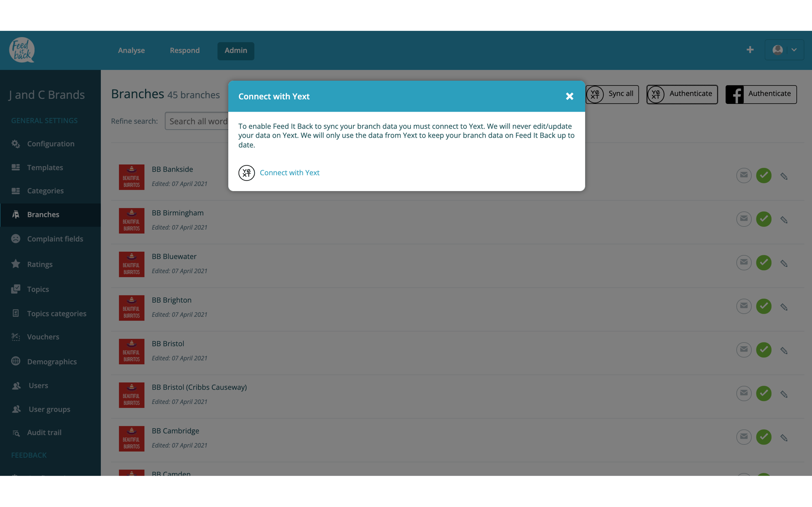The height and width of the screenshot is (507, 812).
Task: Edit BB Bristol (Cribbs Causeway) pencil icon
Action: pos(784,394)
